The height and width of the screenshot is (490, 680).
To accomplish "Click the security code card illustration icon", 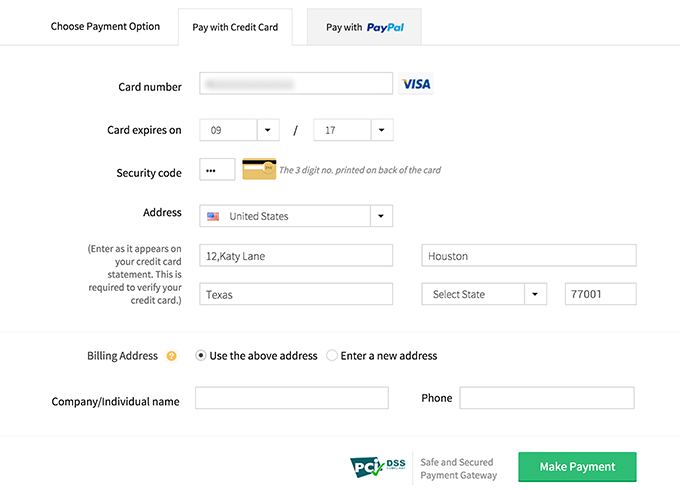I will point(258,169).
